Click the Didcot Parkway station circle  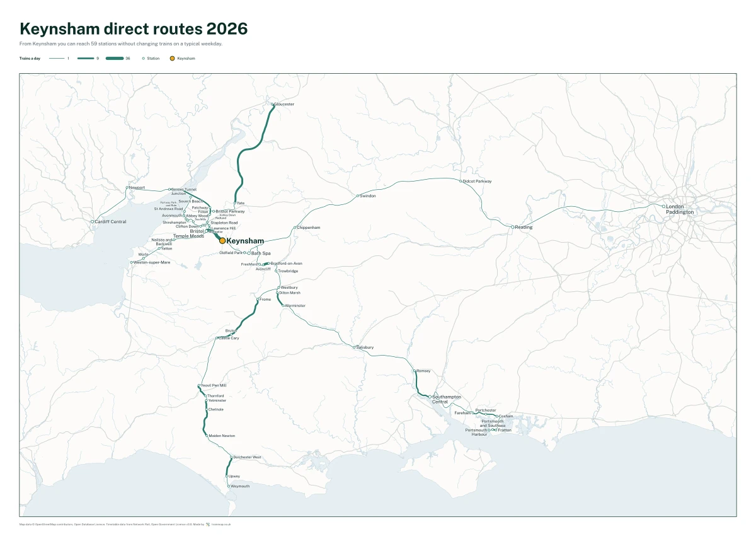coord(461,181)
